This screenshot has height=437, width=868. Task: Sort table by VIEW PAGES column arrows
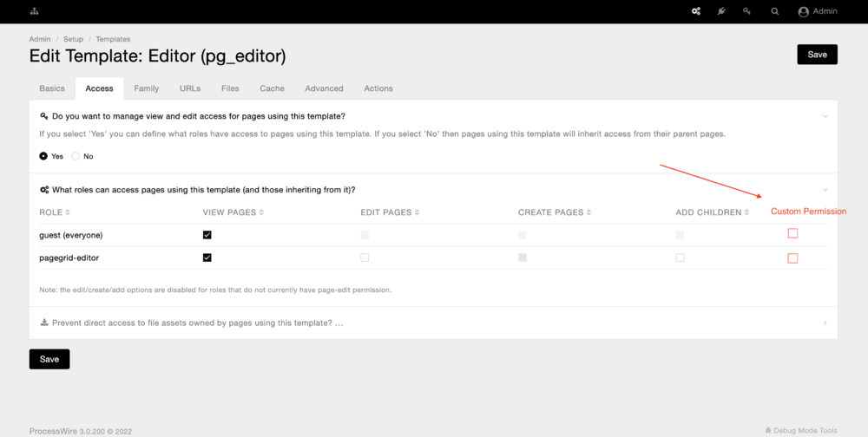tap(261, 212)
